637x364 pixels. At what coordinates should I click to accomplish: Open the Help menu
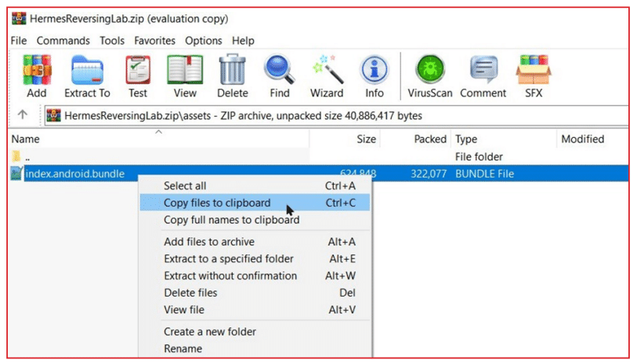[243, 41]
